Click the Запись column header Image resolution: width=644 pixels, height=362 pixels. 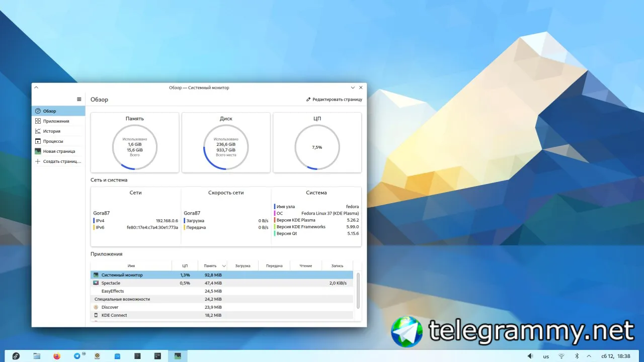click(337, 266)
